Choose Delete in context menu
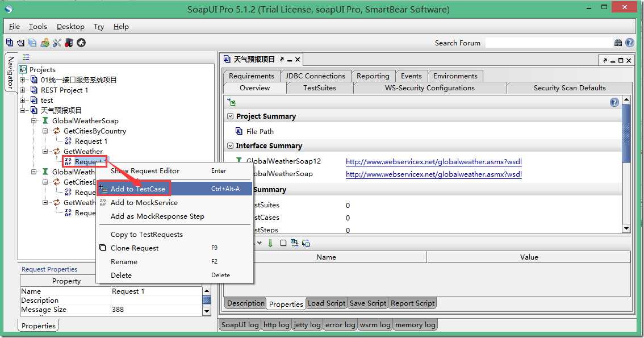Image resolution: width=644 pixels, height=338 pixels. point(174,275)
